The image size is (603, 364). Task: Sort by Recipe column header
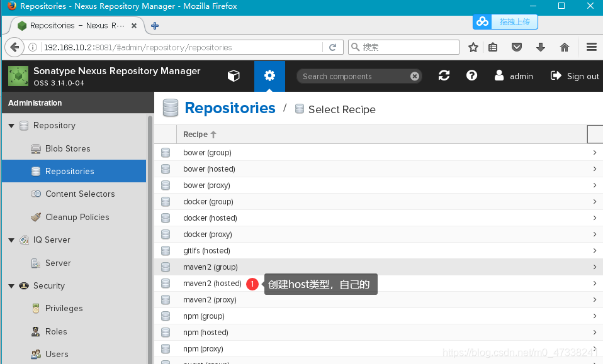(200, 135)
